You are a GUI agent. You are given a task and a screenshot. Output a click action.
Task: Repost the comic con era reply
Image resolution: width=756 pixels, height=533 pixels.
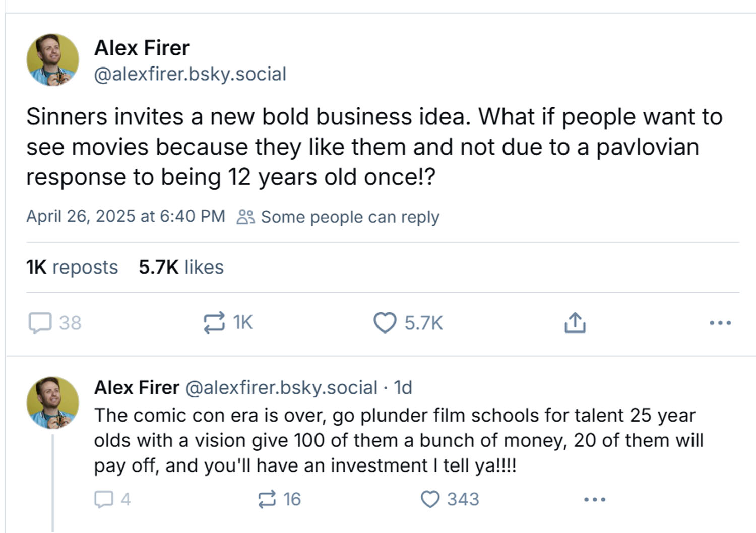(x=267, y=499)
